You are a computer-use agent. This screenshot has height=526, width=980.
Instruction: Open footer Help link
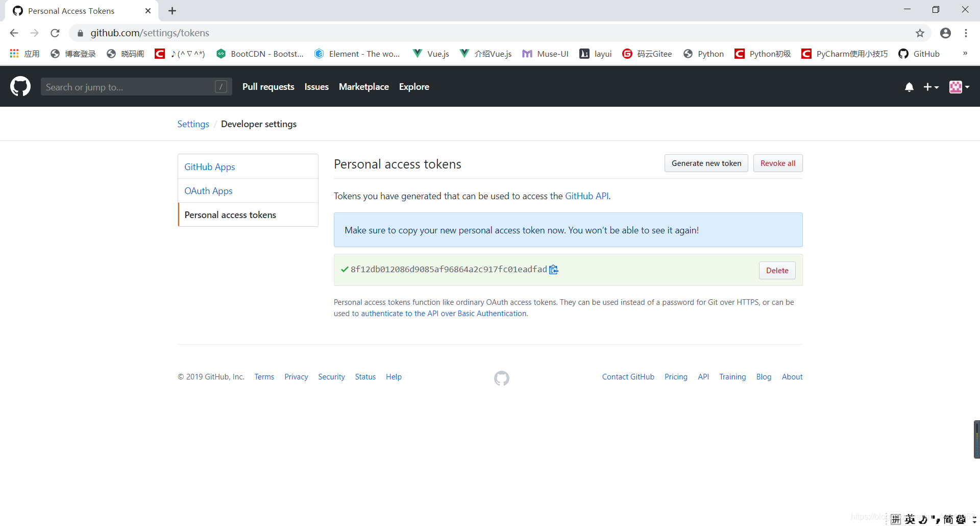394,377
